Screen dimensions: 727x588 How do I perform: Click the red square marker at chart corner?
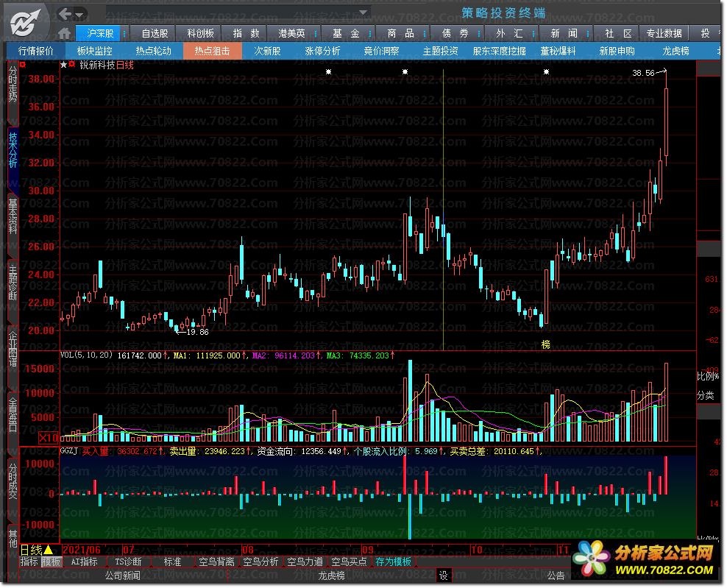[x=22, y=65]
